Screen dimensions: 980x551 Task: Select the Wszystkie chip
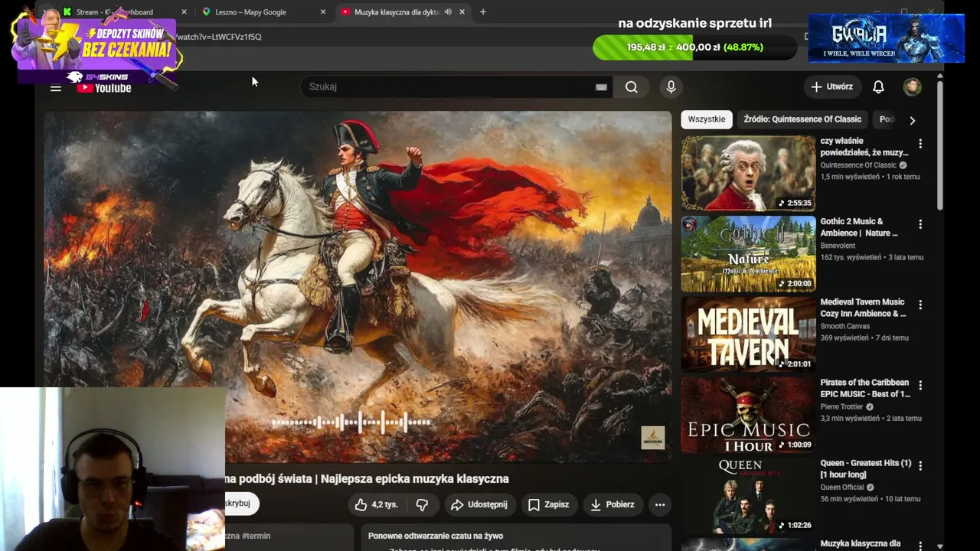[706, 119]
